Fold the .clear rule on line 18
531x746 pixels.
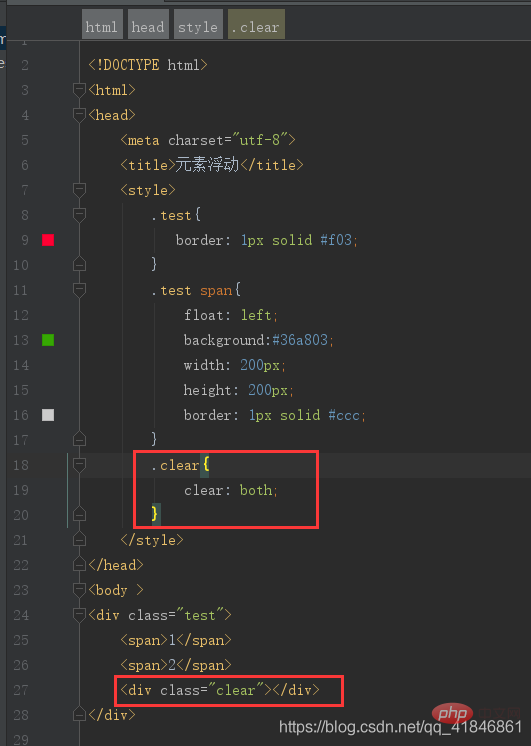[79, 465]
